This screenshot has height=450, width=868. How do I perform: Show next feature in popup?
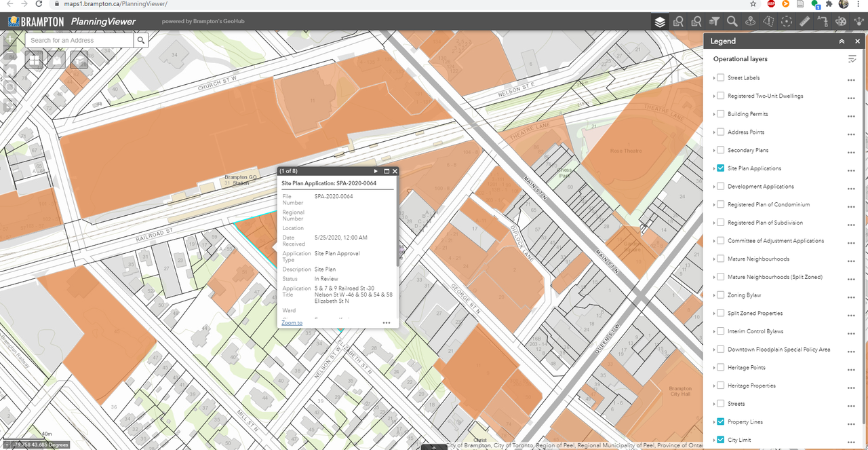coord(376,171)
